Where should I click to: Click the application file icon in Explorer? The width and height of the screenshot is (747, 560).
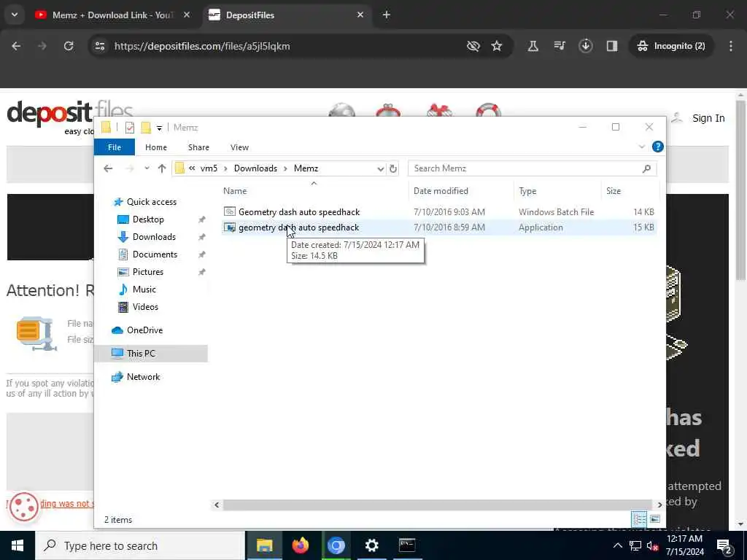[230, 227]
